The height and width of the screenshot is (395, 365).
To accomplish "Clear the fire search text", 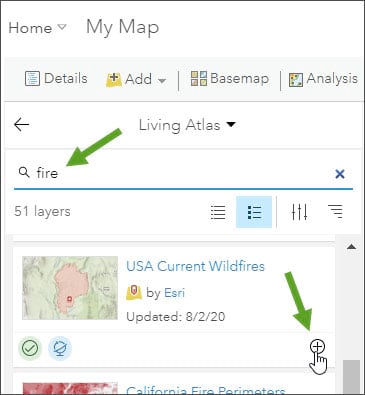I will [x=340, y=174].
